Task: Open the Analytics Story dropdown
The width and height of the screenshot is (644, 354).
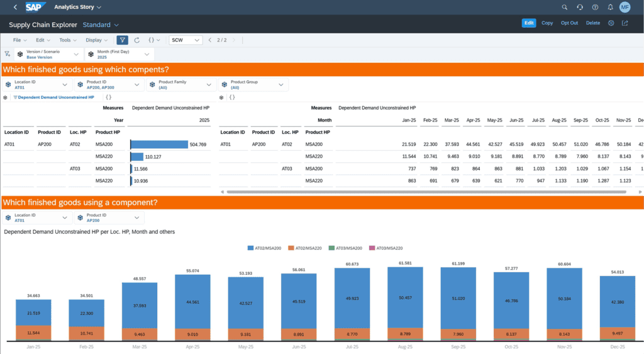Action: [x=77, y=7]
